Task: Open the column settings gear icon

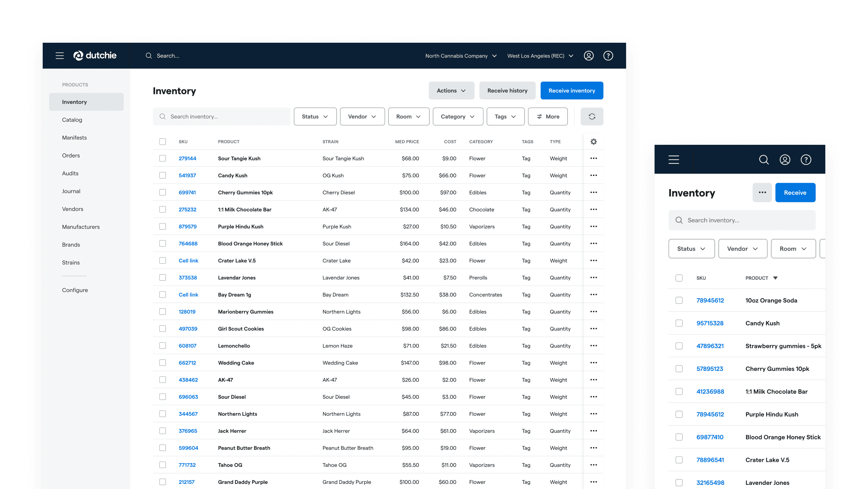Action: 593,142
